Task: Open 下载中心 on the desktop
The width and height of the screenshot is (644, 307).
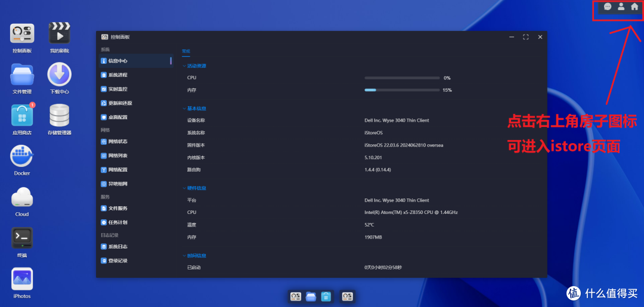Action: (60, 75)
